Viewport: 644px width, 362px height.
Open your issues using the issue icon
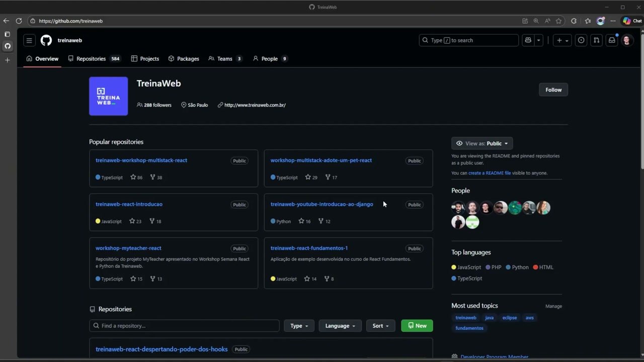click(x=581, y=40)
